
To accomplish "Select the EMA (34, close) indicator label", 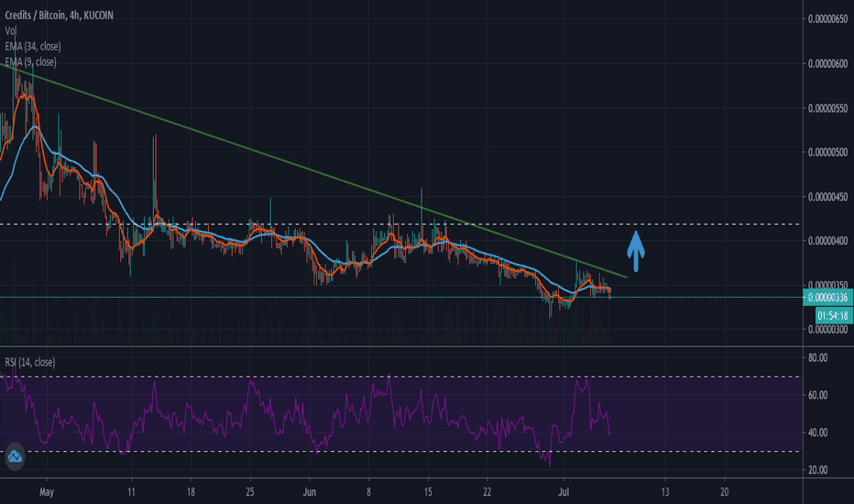I will (x=33, y=47).
